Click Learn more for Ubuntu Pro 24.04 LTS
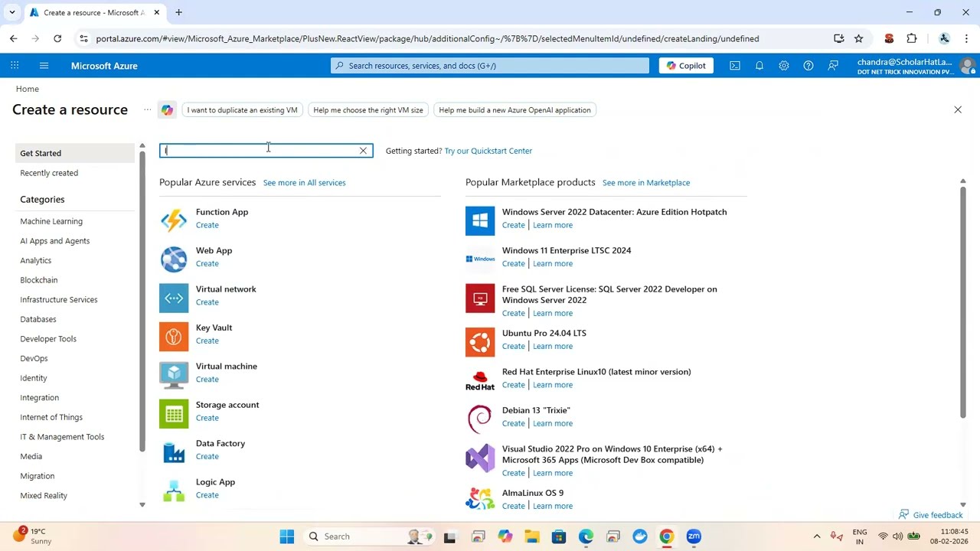 tap(553, 347)
